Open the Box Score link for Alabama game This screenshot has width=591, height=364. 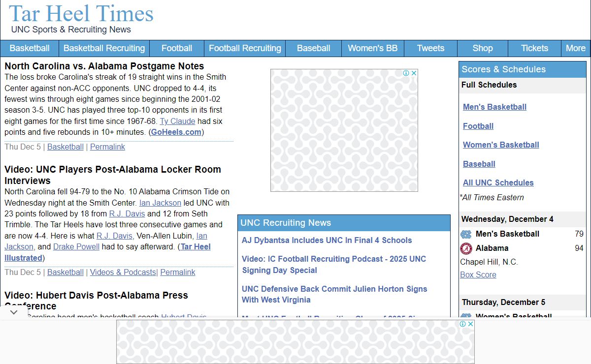pos(478,274)
